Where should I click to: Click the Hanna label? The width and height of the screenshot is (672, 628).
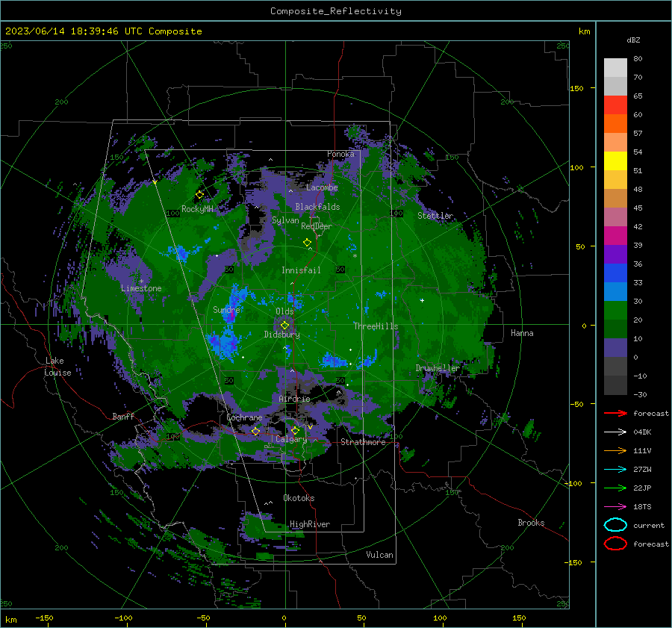click(x=522, y=333)
